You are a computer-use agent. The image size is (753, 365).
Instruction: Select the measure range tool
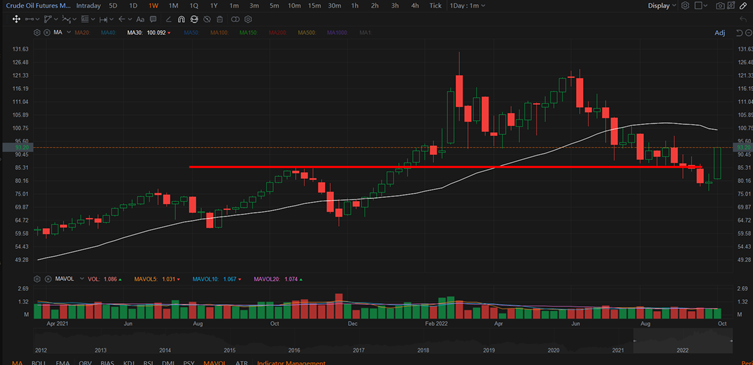tap(103, 19)
